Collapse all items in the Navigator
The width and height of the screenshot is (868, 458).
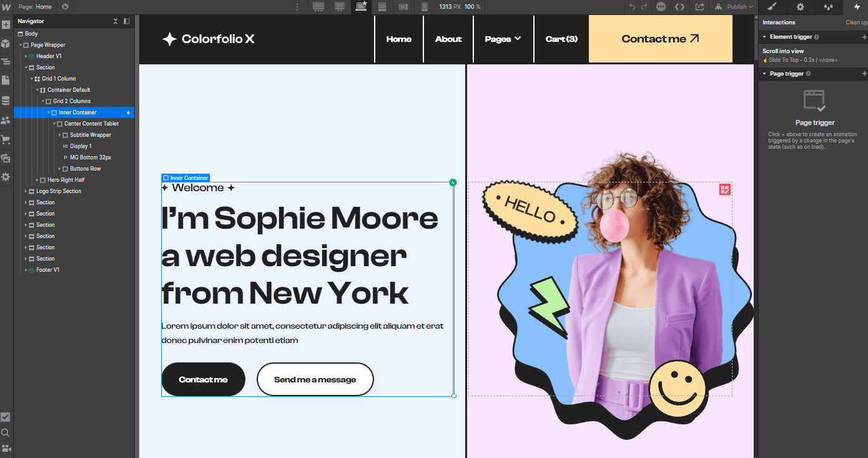116,21
